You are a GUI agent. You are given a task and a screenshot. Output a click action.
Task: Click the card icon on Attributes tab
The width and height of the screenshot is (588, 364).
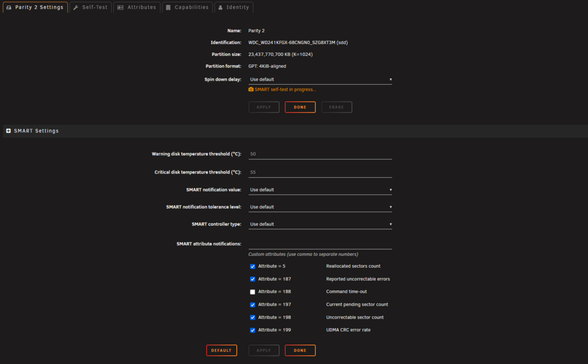121,8
